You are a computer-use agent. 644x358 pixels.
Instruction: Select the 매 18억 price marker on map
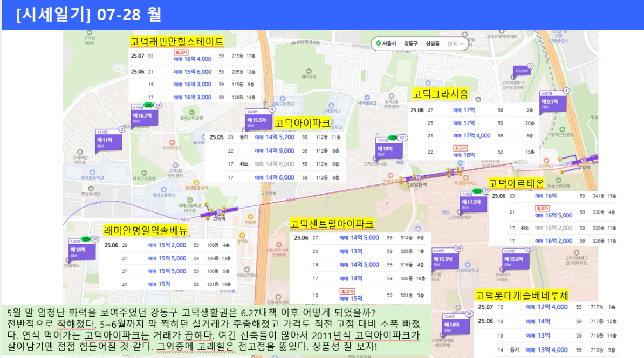(388, 149)
